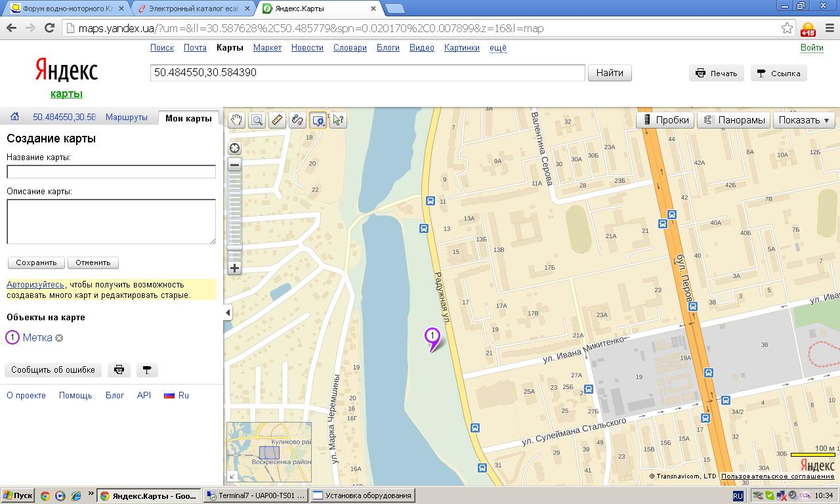
Task: Toggle the Панорамы panoramas layer
Action: 734,120
